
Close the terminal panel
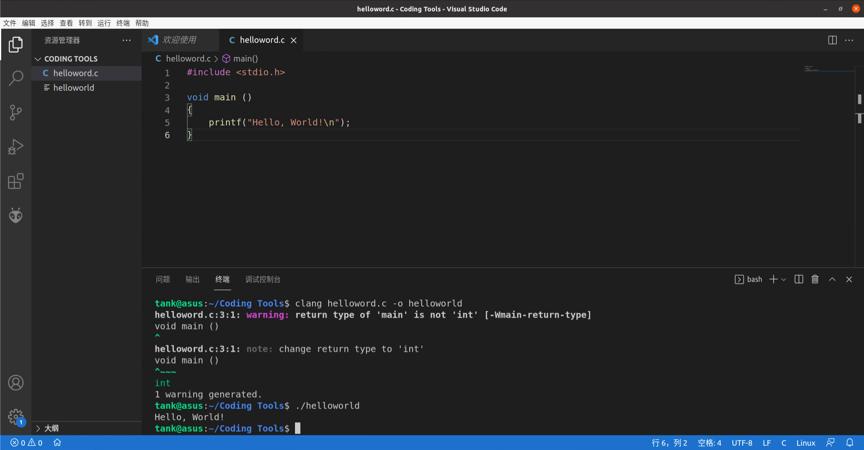(849, 279)
